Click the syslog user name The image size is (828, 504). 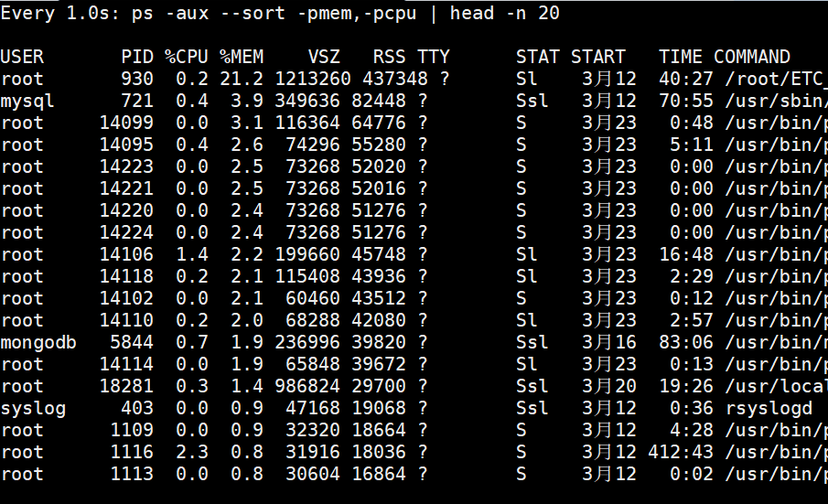coord(33,409)
